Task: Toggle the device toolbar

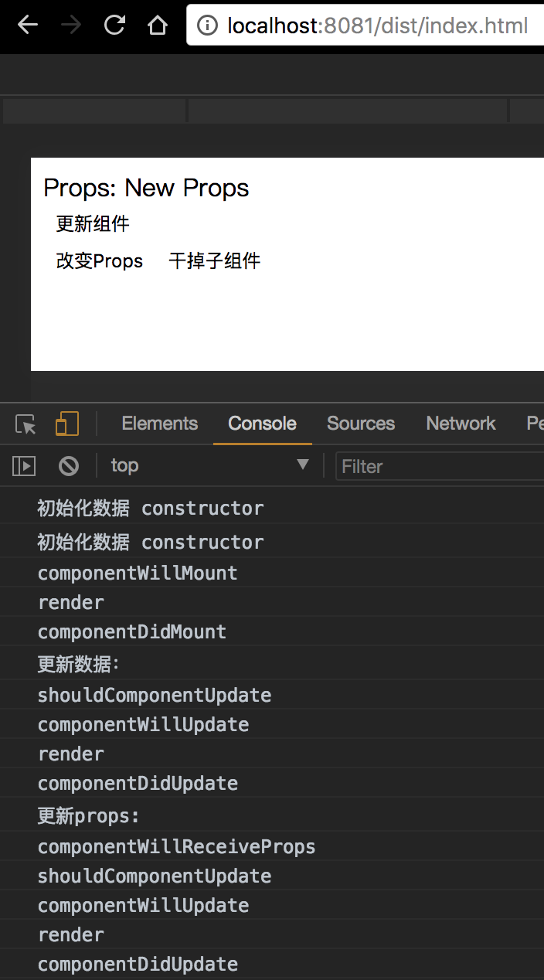Action: click(x=67, y=424)
